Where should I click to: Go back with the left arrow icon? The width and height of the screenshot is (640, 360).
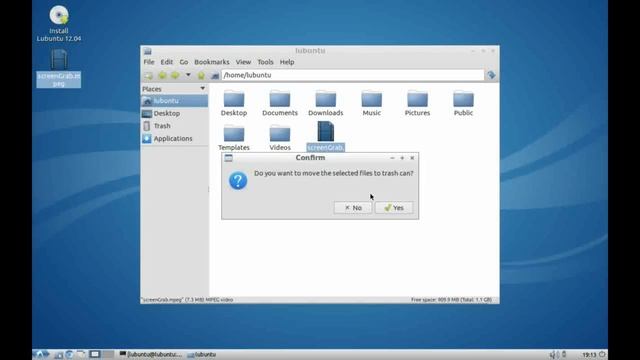pos(162,76)
